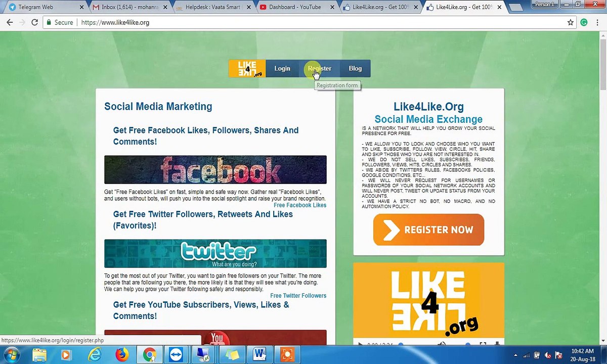
Task: Close the Gmail Inbox tab
Action: pyautogui.click(x=165, y=8)
